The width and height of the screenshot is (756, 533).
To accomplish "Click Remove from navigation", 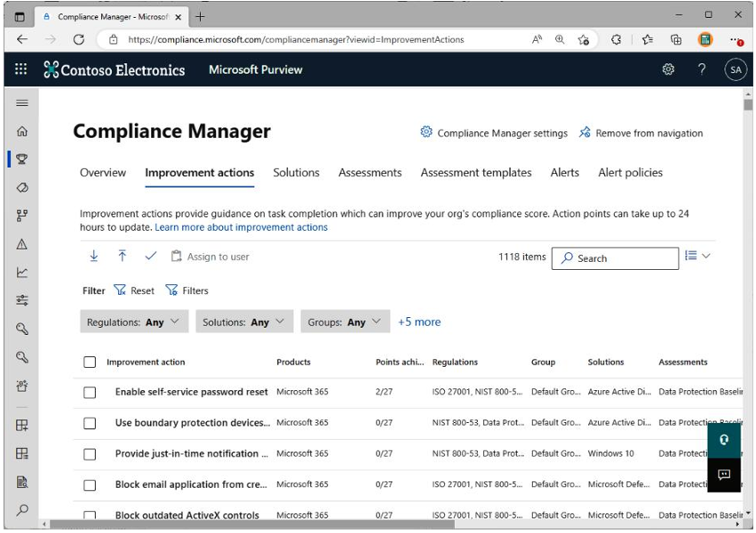I will tap(641, 133).
